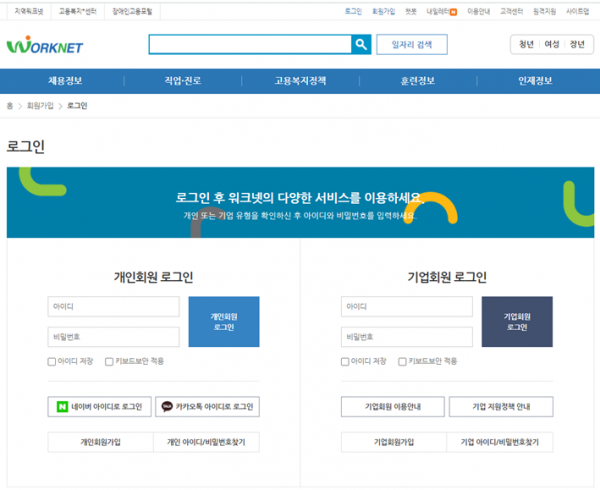Check 키보드보안 적용 under 기업회원 login

[403, 362]
